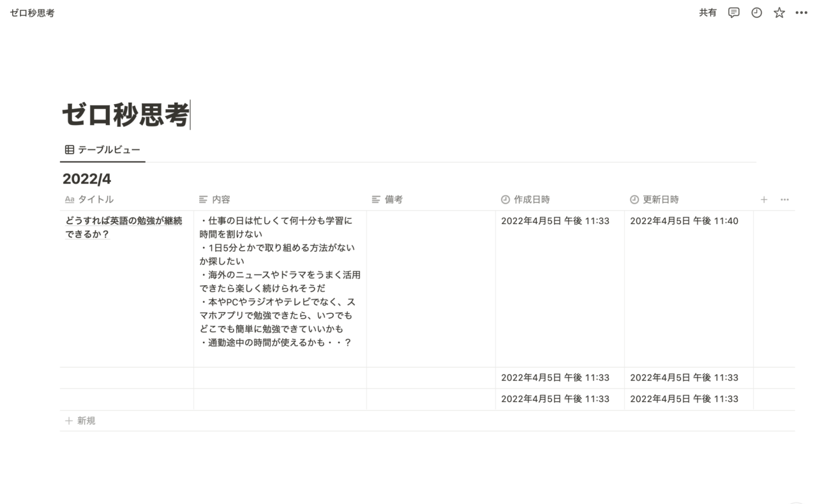Star this page as favorite

(x=779, y=13)
